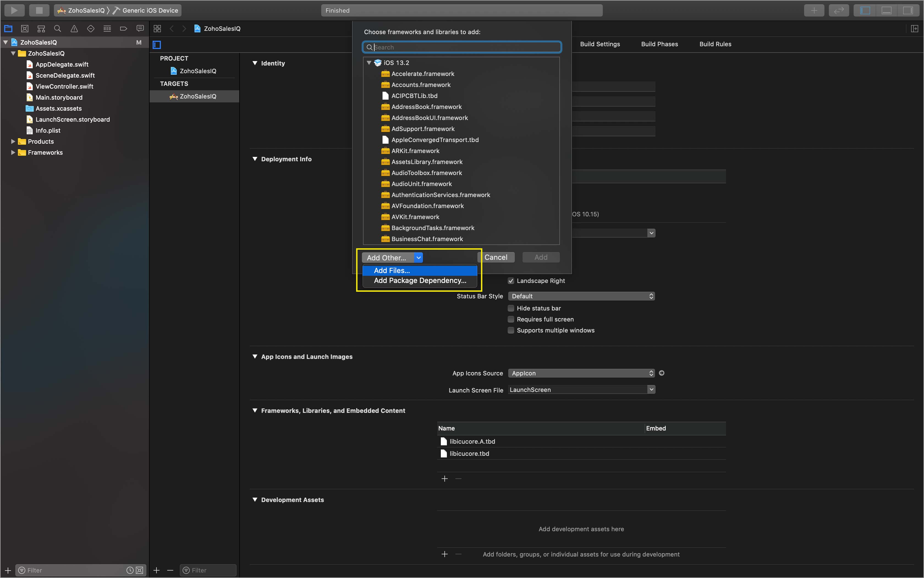Screen dimensions: 924x578
Task: Toggle the project and targets list sidebar
Action: [157, 45]
